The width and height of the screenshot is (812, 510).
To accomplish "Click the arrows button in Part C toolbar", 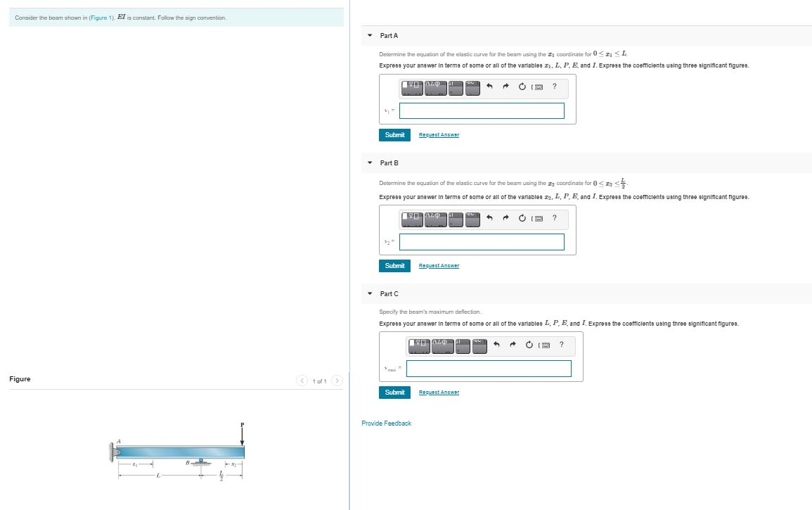I will pyautogui.click(x=463, y=345).
